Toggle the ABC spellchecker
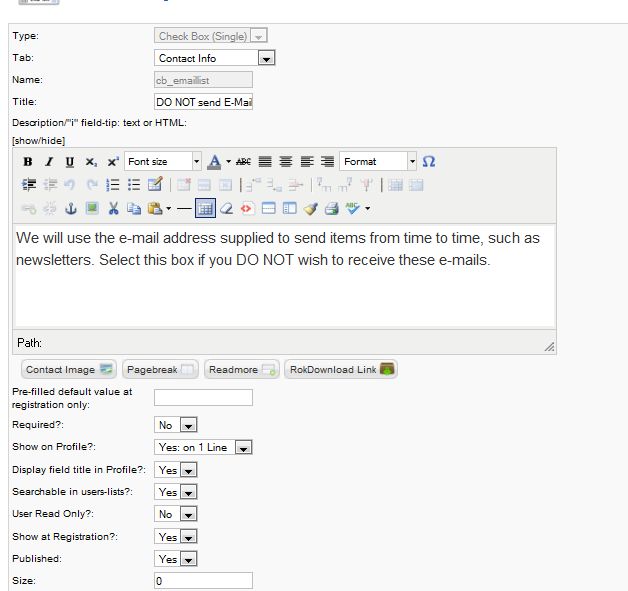Screen dimensions: 628x591 click(352, 209)
